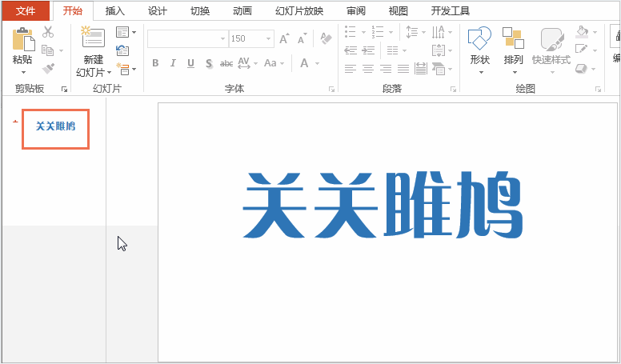
Task: Click Increase List Level icon
Action: tap(368, 50)
